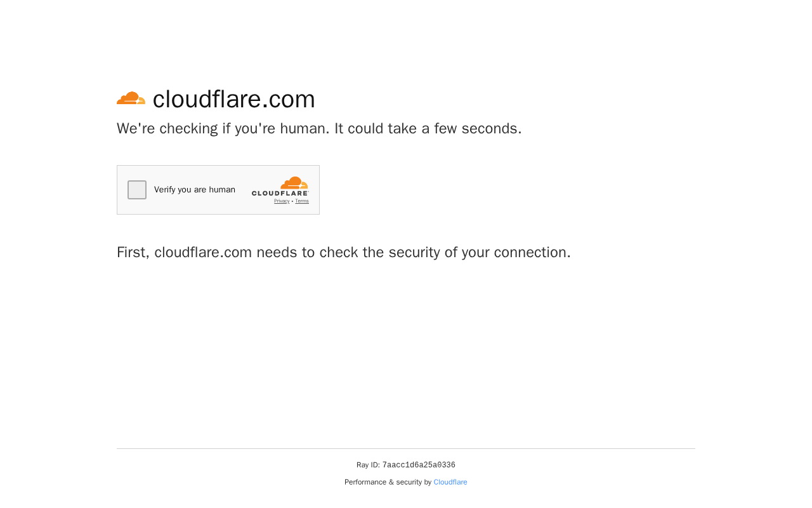Click the orange Cloudflare cloud beside the heading
This screenshot has height=508, width=812.
coord(131,98)
